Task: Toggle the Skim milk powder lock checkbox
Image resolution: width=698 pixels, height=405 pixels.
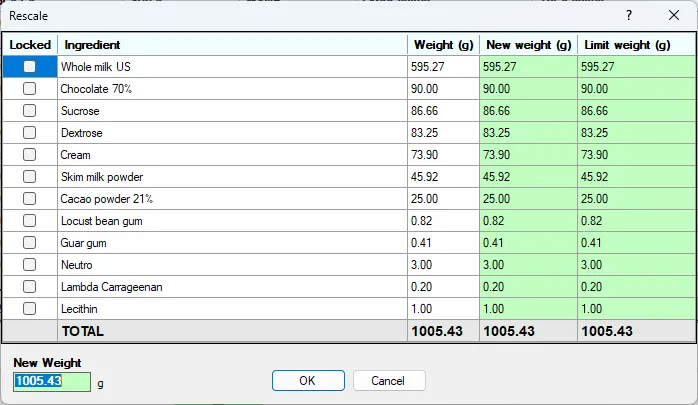Action: tap(29, 177)
